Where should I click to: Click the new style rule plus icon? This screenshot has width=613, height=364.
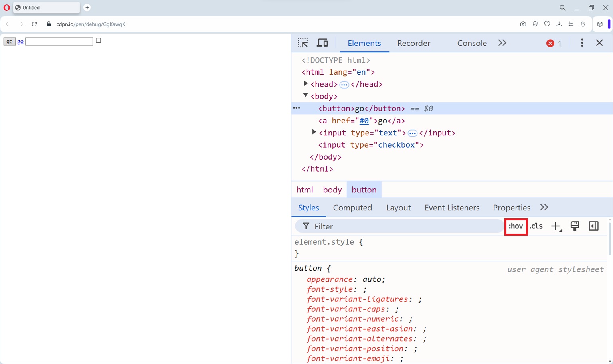click(556, 226)
